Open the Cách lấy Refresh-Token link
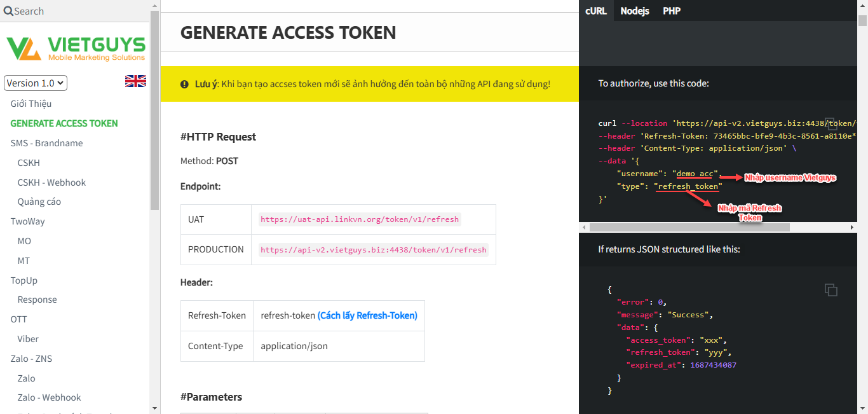868x414 pixels. coord(367,315)
